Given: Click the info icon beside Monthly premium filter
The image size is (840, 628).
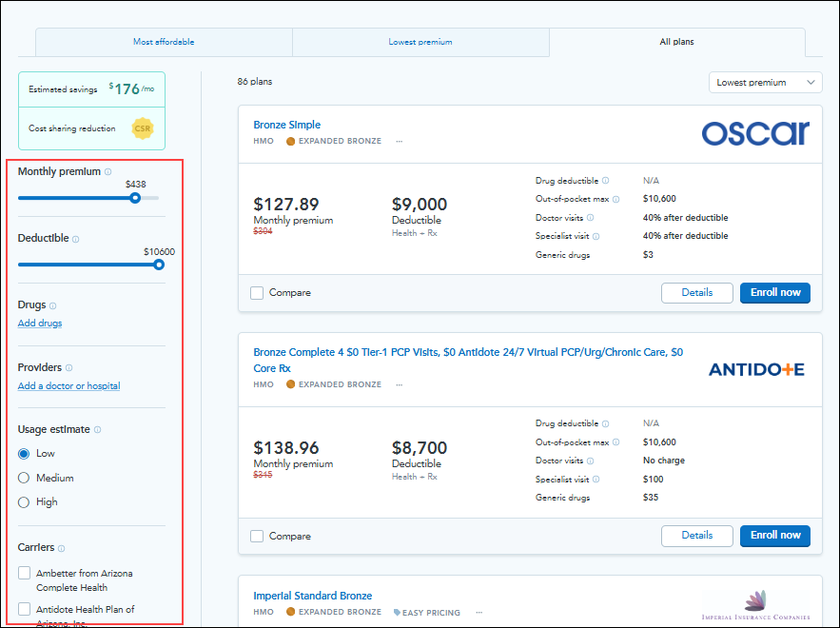Looking at the screenshot, I should pyautogui.click(x=108, y=172).
